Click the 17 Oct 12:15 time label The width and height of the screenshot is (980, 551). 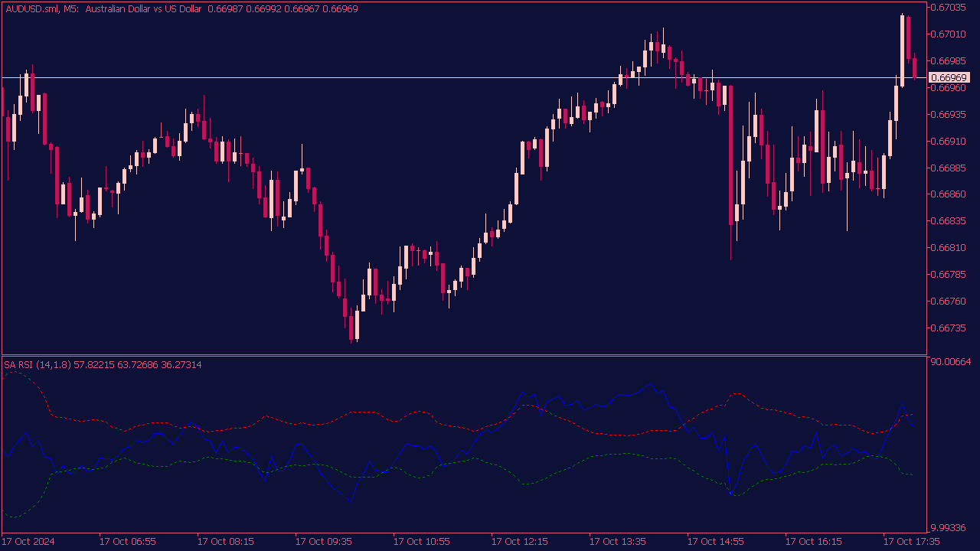[x=519, y=541]
